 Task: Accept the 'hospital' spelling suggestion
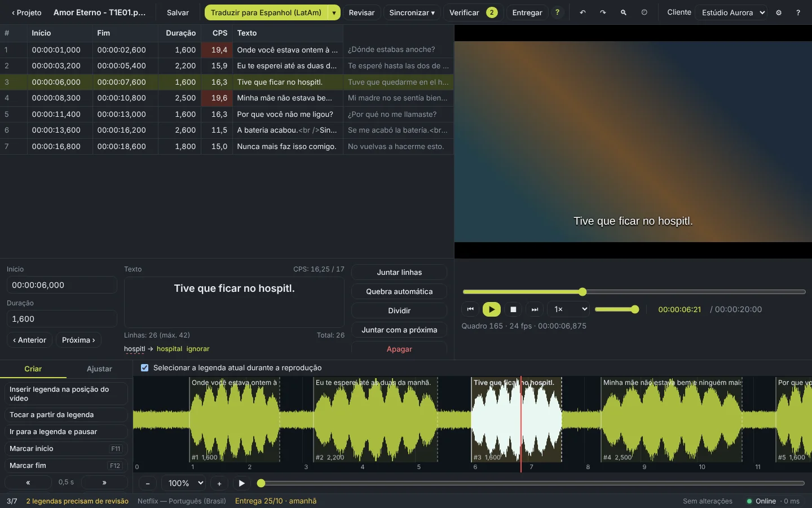[169, 349]
